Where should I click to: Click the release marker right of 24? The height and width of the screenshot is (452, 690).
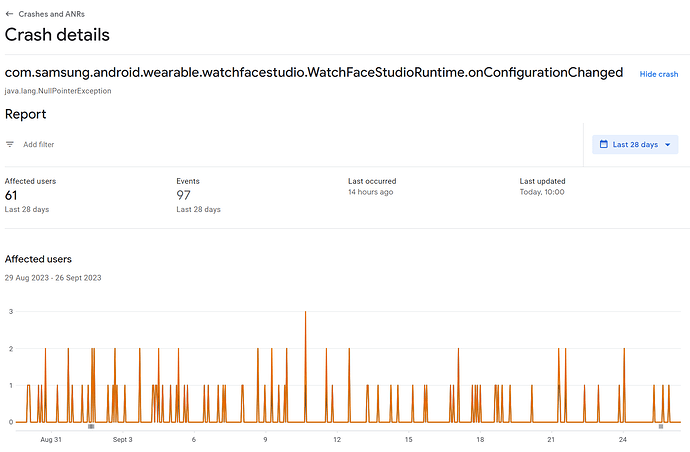pyautogui.click(x=660, y=427)
